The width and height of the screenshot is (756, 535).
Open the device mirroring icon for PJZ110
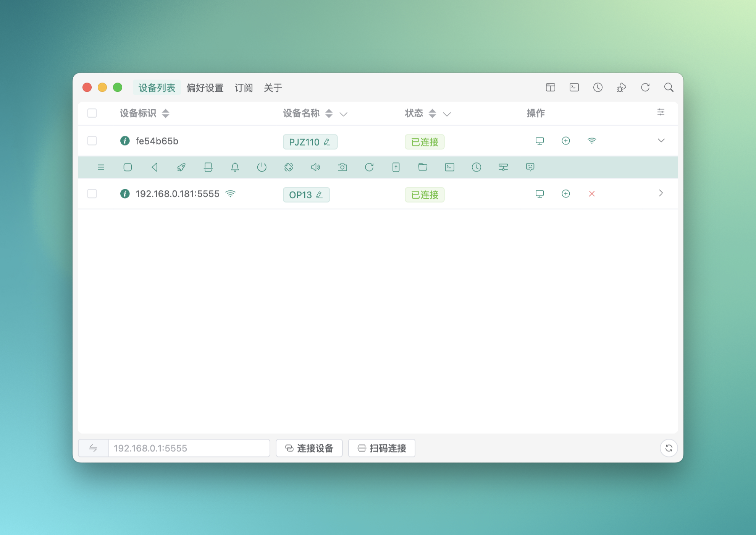tap(540, 141)
